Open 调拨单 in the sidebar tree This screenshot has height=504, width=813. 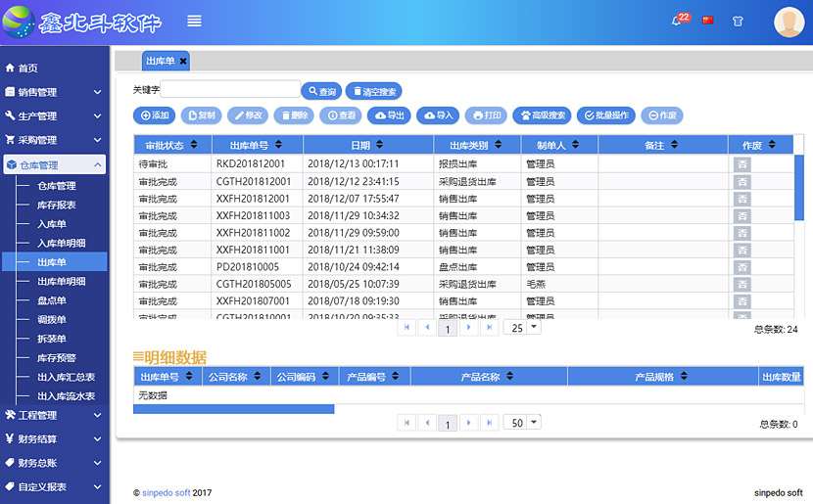(x=52, y=320)
